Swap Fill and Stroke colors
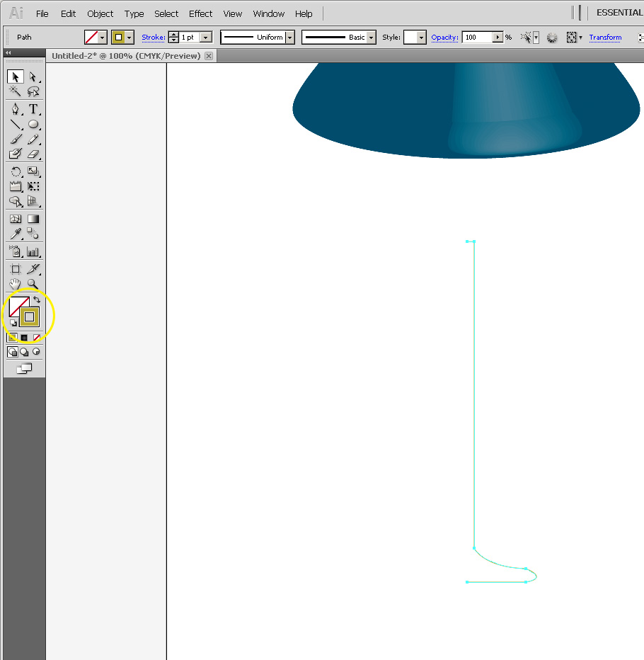Viewport: 644px width, 660px height. coord(37,298)
